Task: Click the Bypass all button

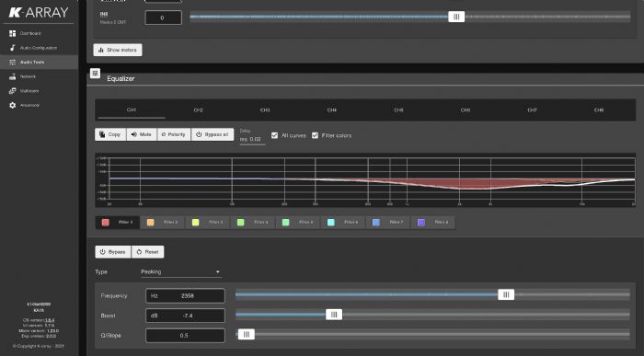Action: [213, 134]
